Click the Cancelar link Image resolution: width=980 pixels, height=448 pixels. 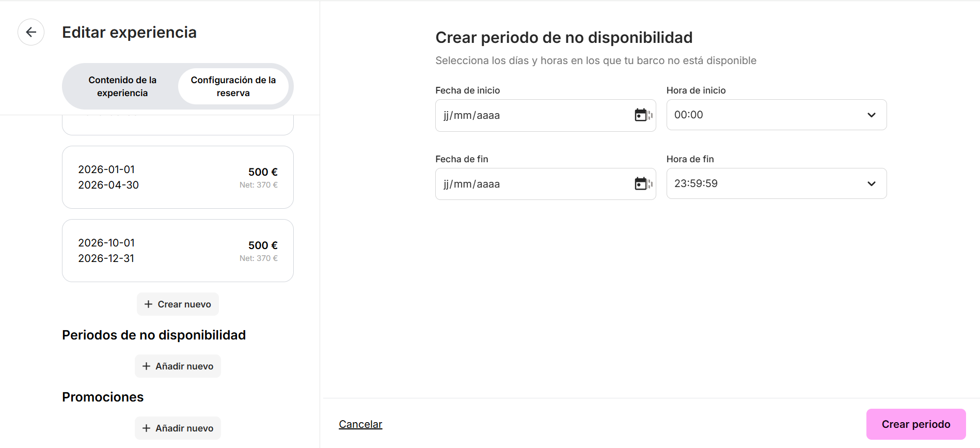click(x=360, y=424)
